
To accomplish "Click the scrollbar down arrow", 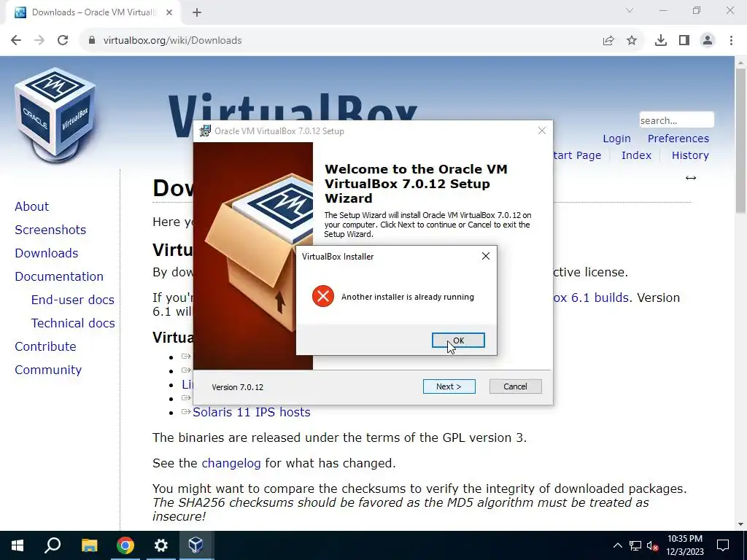I will click(x=740, y=525).
